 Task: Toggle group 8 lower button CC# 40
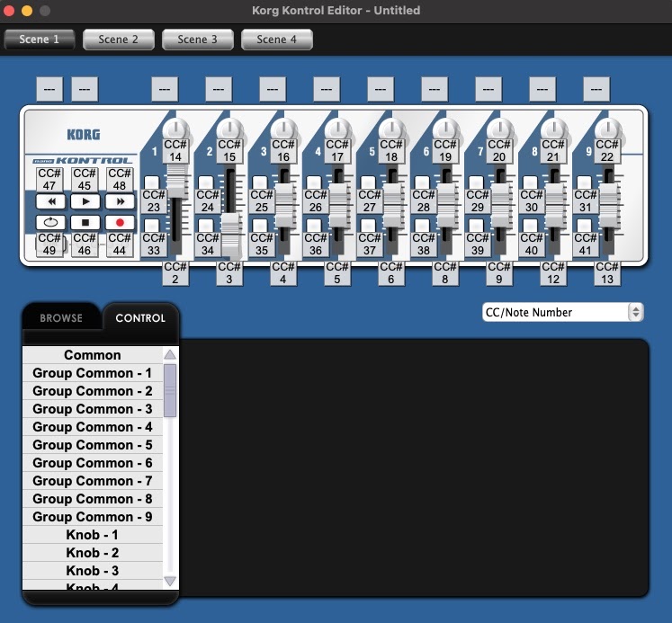coord(530,226)
